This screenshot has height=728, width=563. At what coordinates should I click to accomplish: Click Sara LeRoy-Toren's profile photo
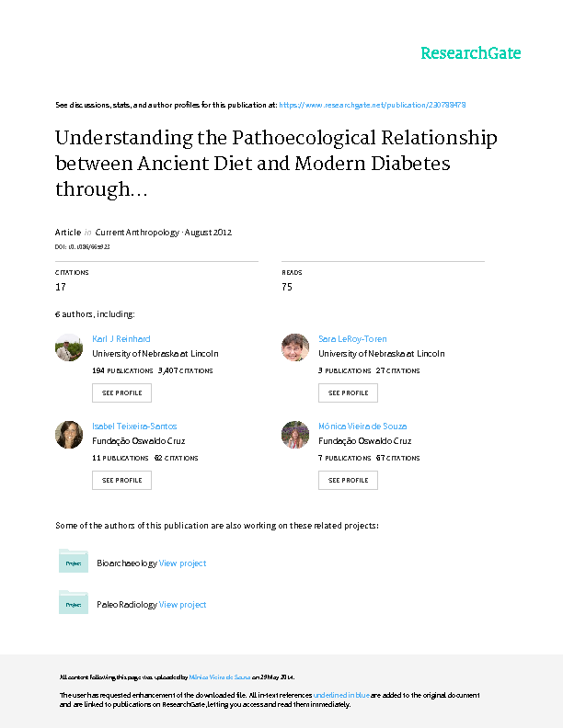point(294,347)
